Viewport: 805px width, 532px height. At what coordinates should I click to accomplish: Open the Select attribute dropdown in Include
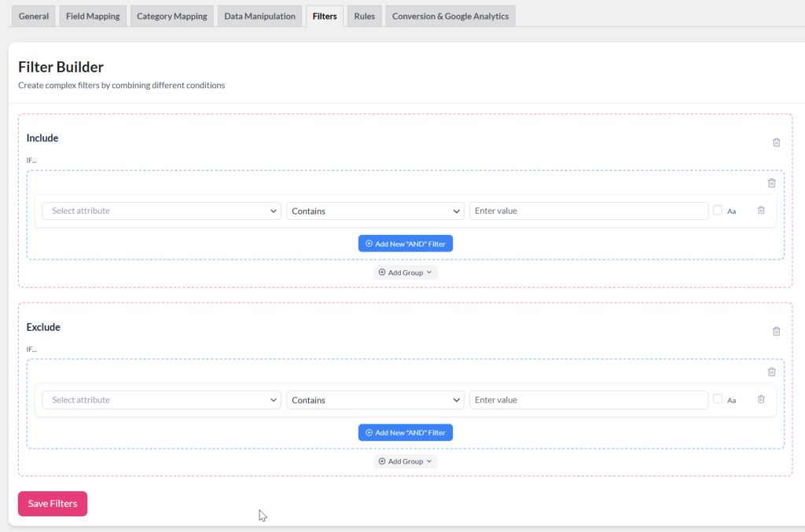[160, 211]
